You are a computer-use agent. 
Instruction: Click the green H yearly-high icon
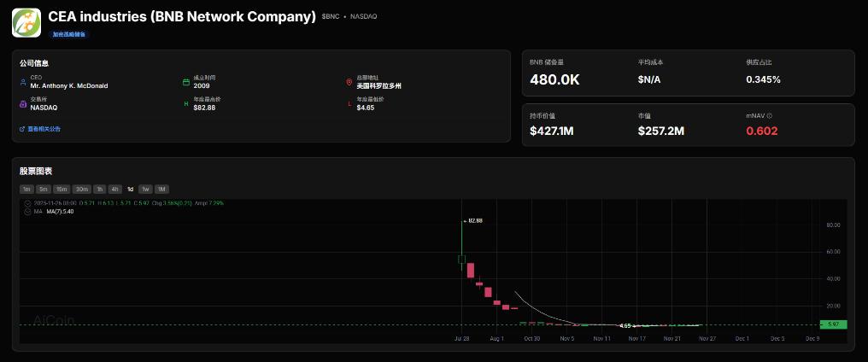(x=186, y=103)
